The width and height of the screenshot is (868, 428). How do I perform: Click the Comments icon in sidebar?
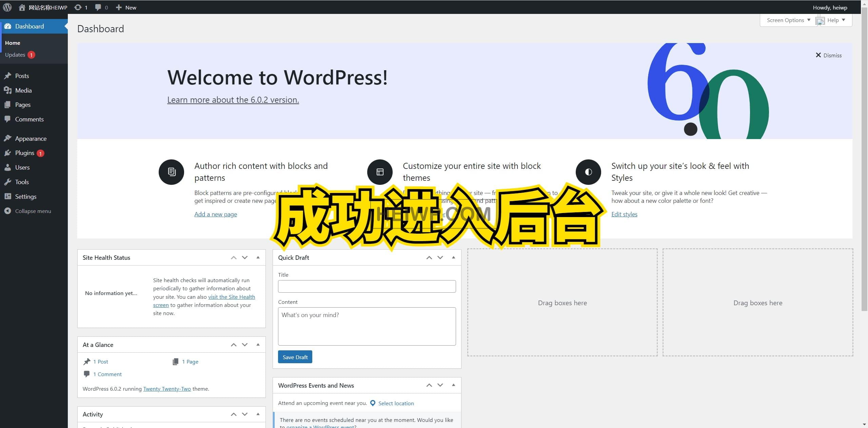pyautogui.click(x=8, y=119)
